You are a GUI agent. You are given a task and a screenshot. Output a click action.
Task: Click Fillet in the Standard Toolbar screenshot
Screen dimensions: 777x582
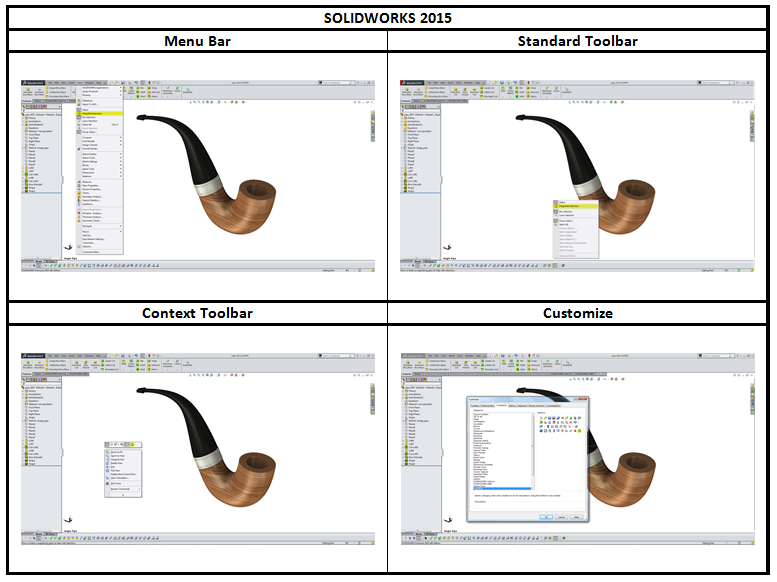pos(502,89)
